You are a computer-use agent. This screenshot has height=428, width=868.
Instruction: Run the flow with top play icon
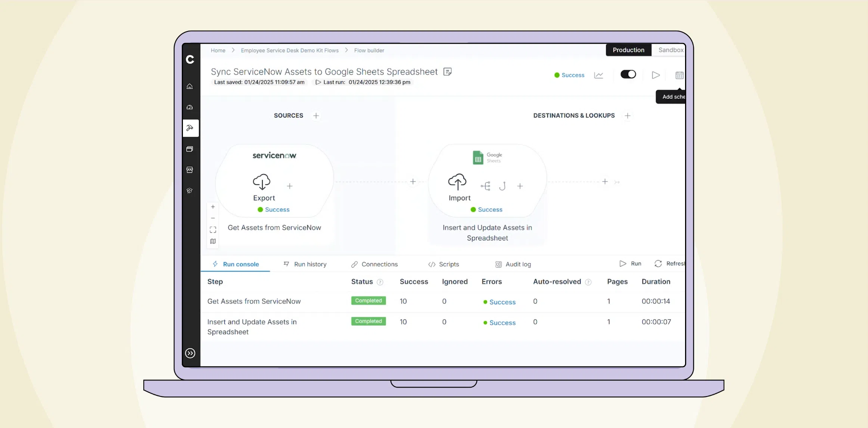point(656,75)
